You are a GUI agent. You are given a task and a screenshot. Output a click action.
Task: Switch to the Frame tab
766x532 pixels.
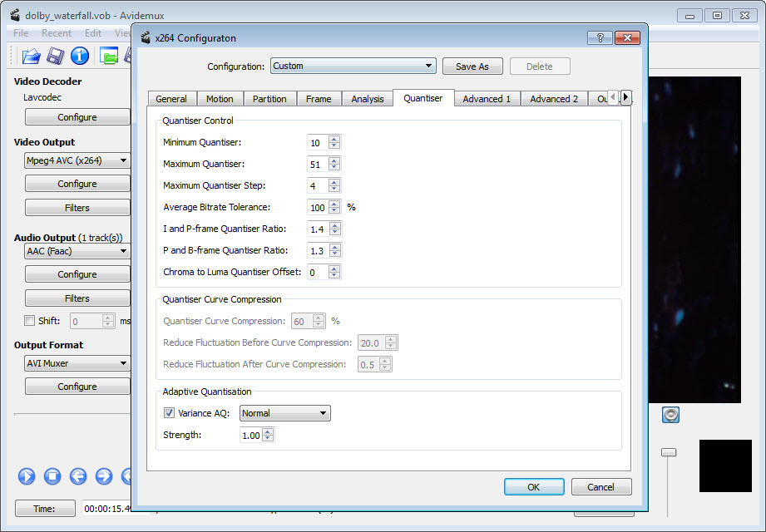(319, 99)
